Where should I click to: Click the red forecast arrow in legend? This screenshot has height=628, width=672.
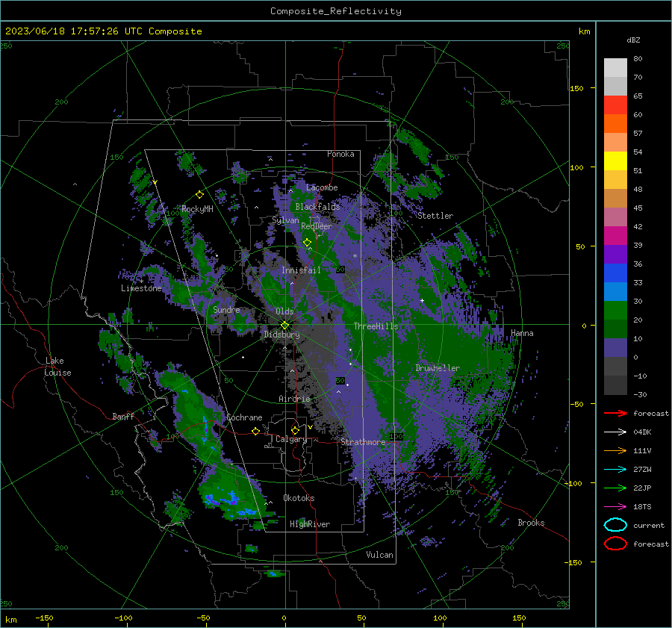pos(615,413)
